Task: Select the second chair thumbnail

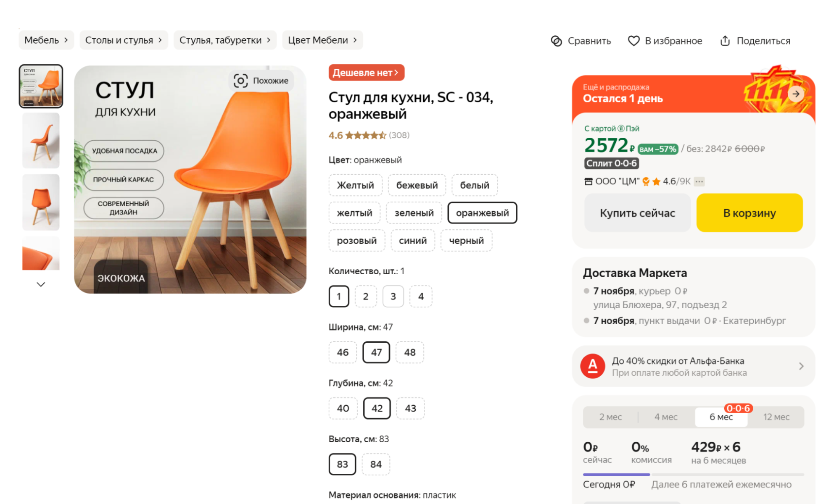Action: (40, 141)
